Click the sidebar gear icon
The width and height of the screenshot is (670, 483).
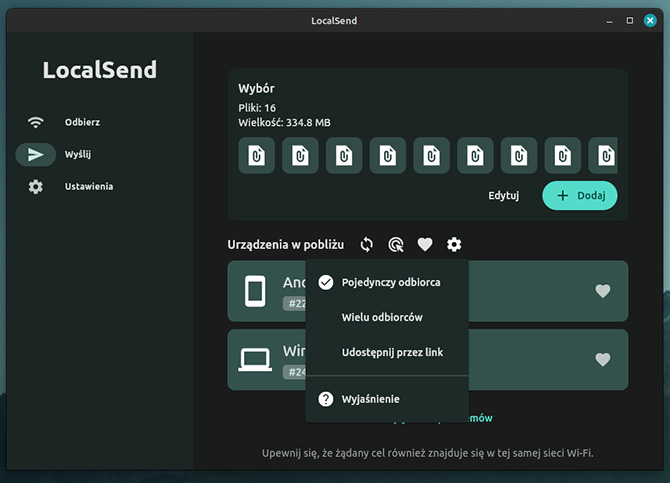pyautogui.click(x=35, y=186)
